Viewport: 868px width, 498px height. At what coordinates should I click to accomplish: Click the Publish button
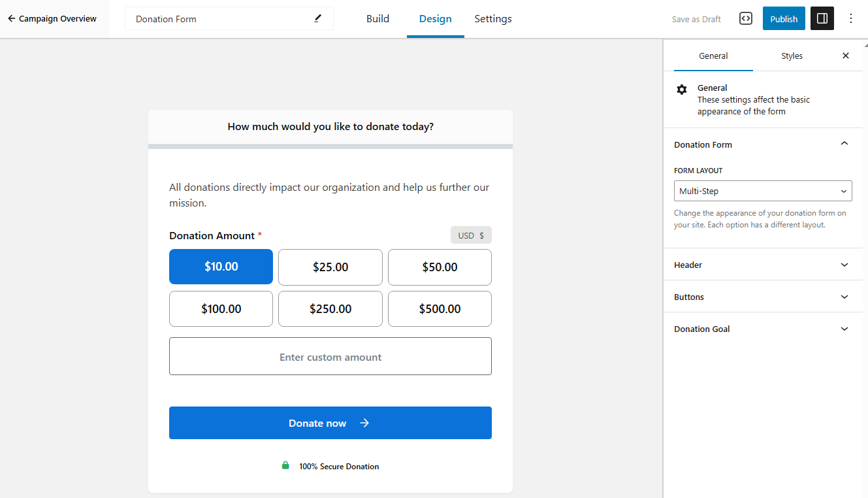click(784, 18)
